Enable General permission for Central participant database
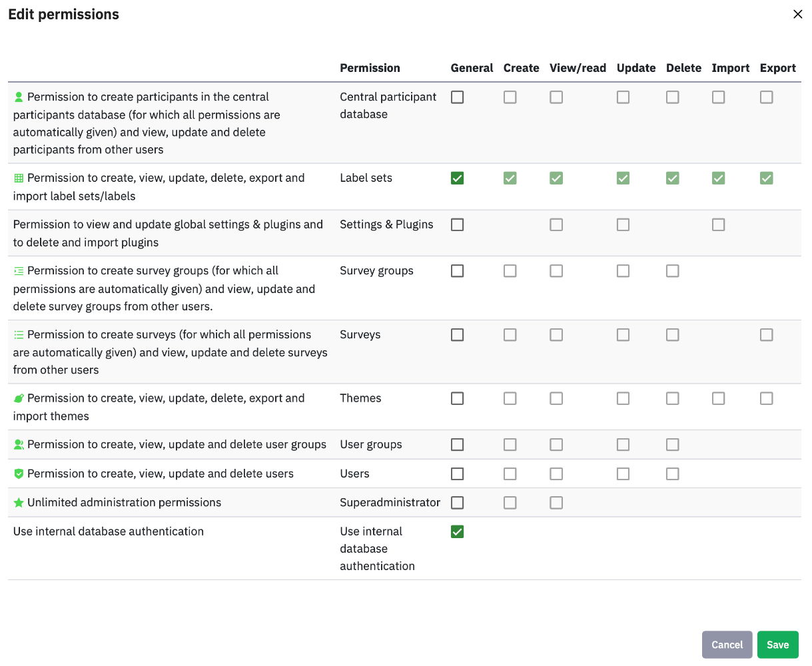Image resolution: width=812 pixels, height=666 pixels. (457, 97)
